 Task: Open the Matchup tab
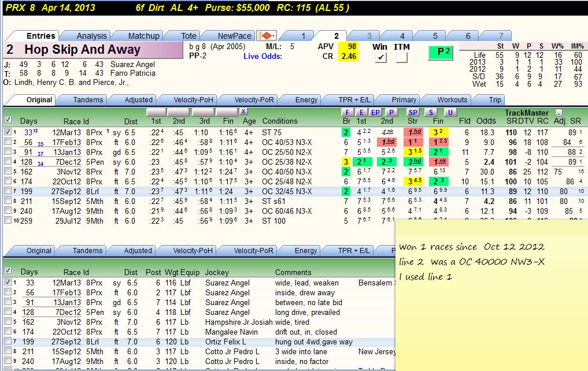click(143, 36)
